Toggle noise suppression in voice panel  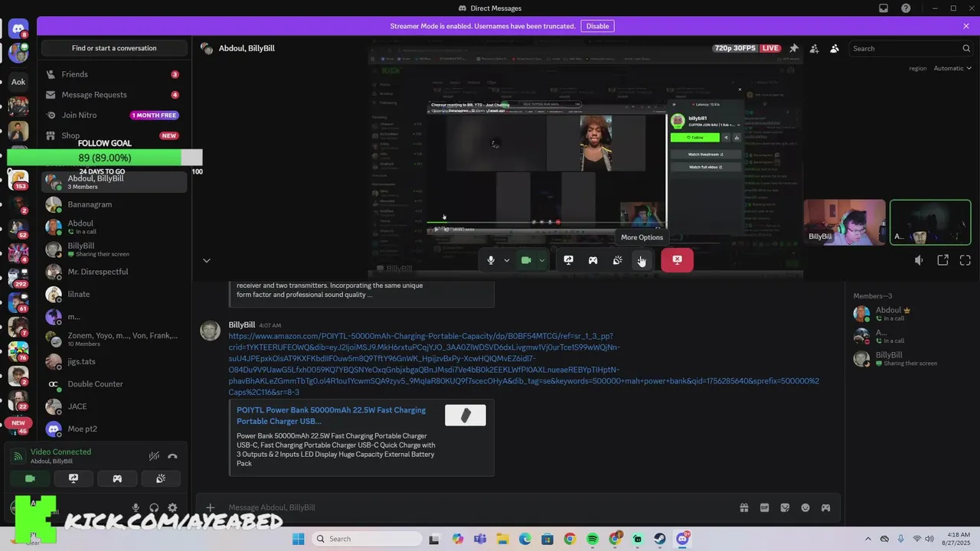click(x=154, y=456)
